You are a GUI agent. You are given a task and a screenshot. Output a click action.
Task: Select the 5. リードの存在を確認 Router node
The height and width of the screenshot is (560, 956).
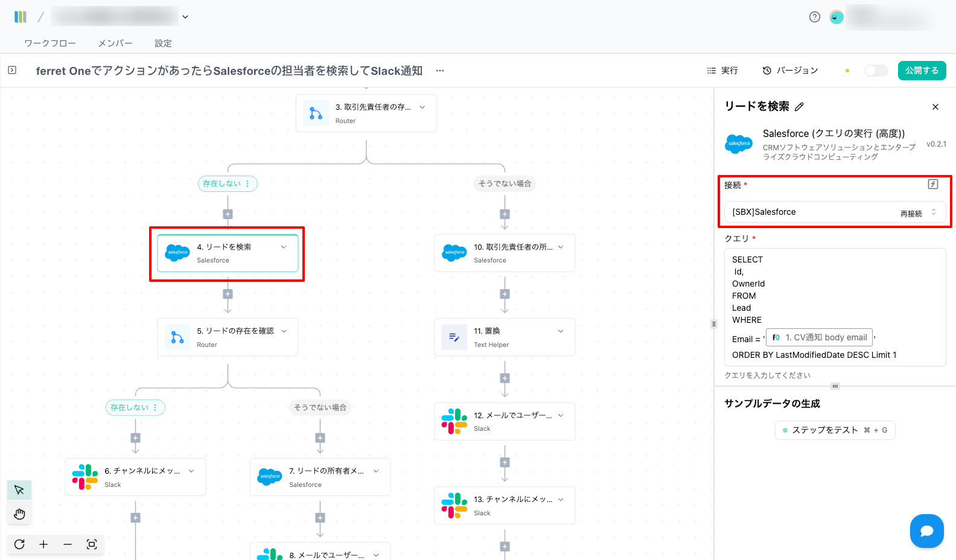tap(228, 337)
